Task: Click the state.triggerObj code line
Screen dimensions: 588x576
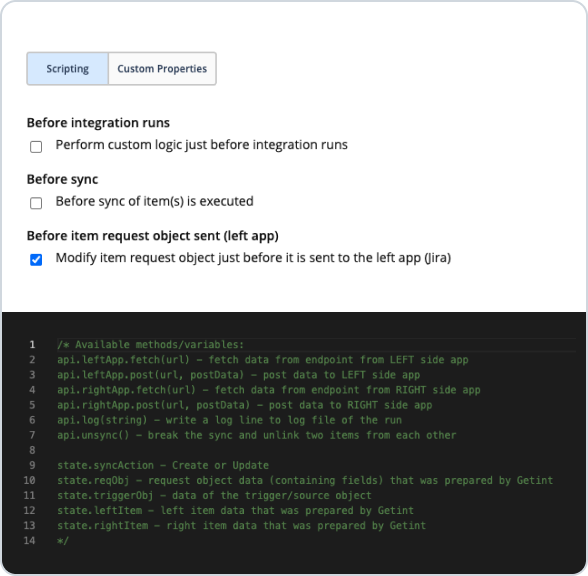Action: [214, 495]
